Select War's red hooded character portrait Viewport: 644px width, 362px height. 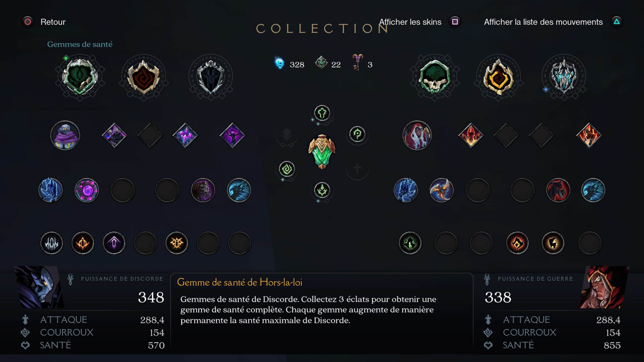(x=417, y=135)
